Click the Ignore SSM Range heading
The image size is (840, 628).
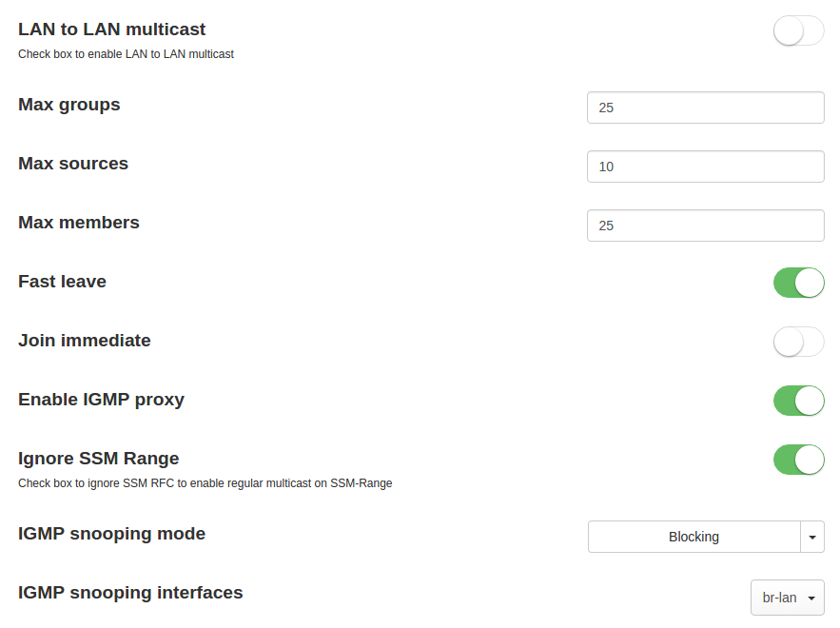click(98, 459)
